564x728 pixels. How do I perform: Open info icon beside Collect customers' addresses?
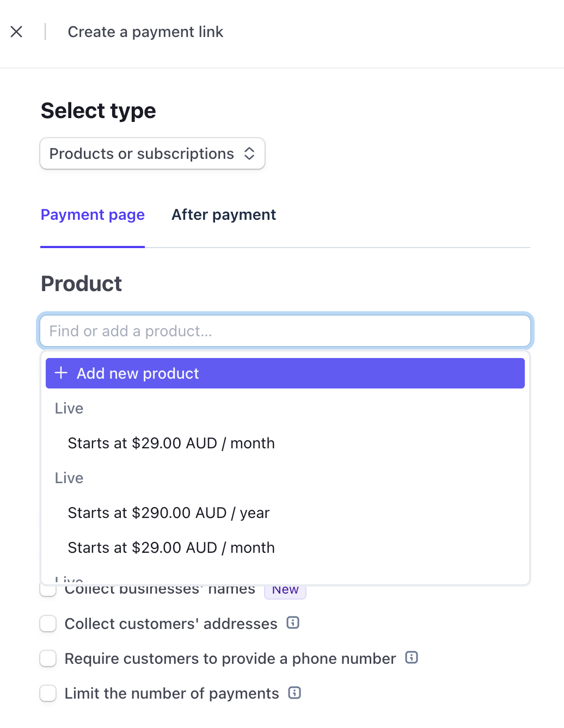293,623
